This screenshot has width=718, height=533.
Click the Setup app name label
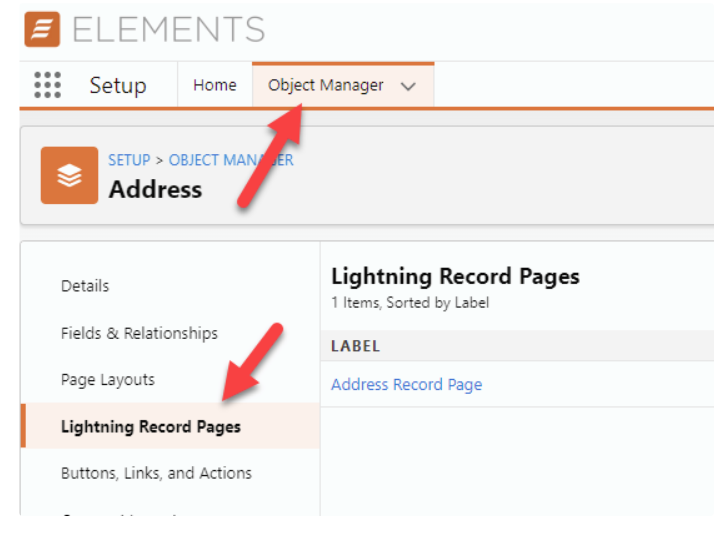point(117,85)
